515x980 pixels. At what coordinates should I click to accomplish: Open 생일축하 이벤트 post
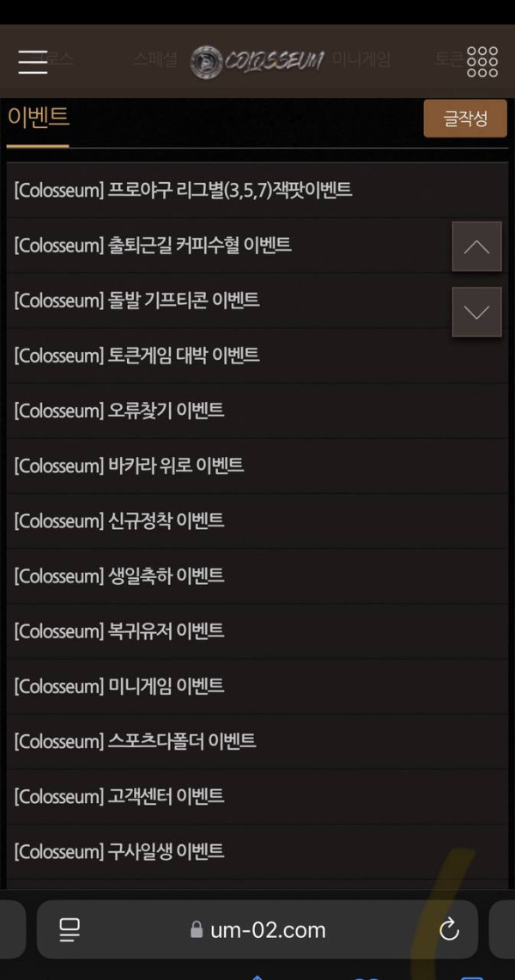pyautogui.click(x=257, y=575)
